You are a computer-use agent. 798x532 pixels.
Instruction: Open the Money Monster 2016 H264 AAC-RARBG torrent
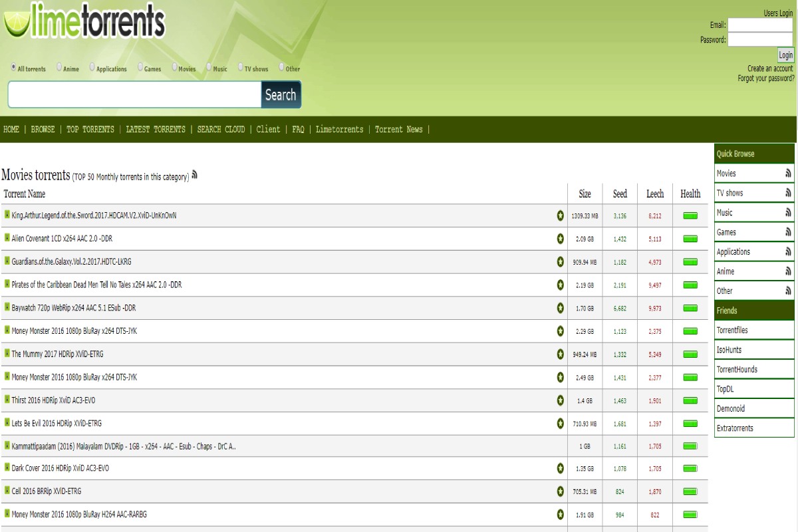pyautogui.click(x=79, y=515)
